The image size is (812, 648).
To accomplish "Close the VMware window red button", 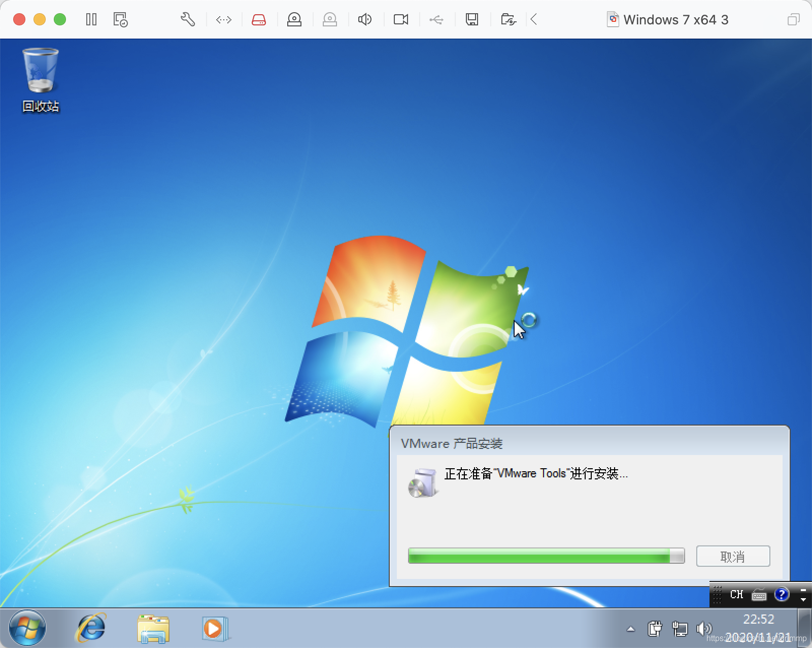I will (19, 20).
